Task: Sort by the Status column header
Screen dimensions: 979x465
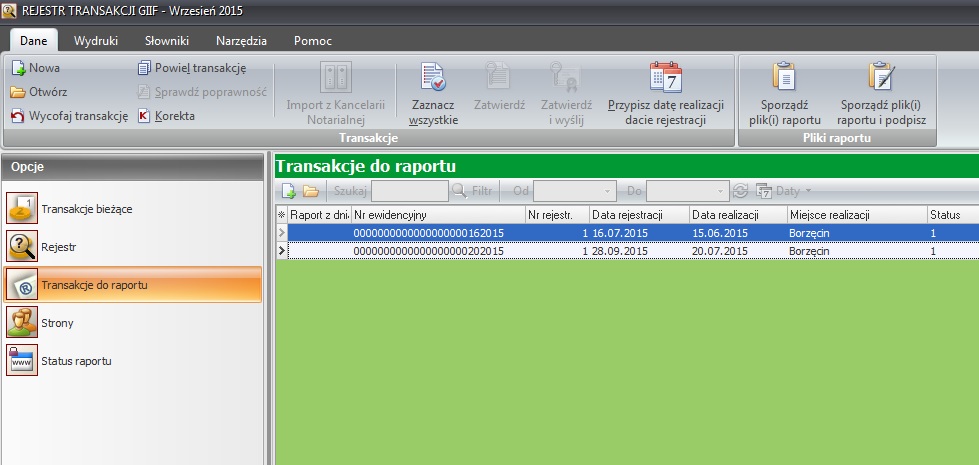Action: (x=953, y=215)
